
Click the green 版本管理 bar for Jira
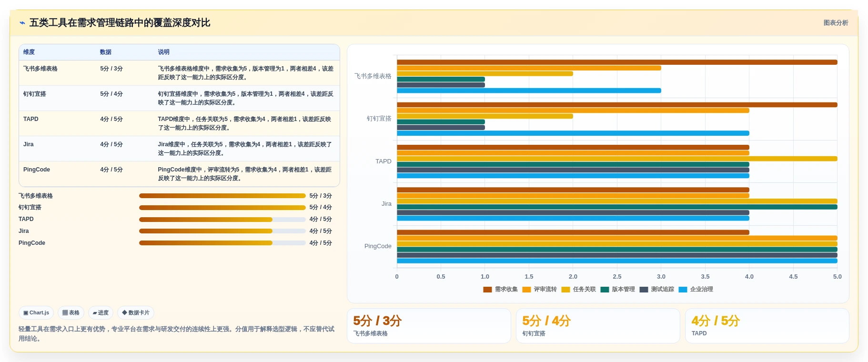[x=617, y=207]
